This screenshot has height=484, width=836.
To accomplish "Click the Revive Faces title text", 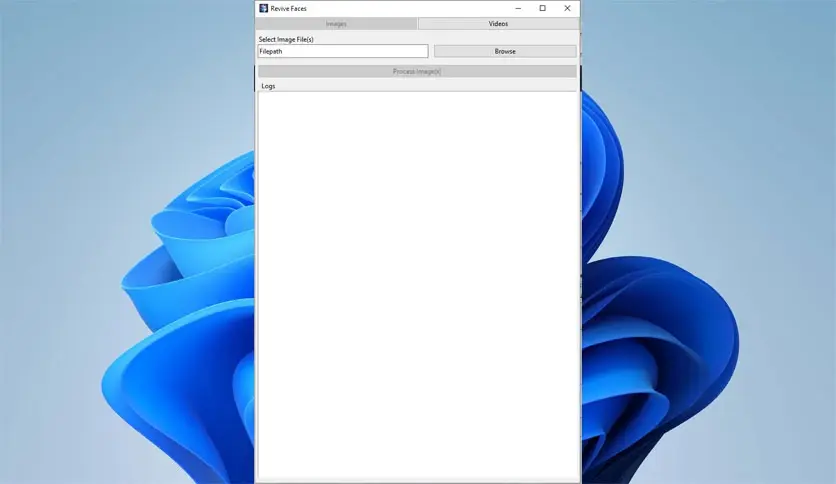I will [x=289, y=8].
